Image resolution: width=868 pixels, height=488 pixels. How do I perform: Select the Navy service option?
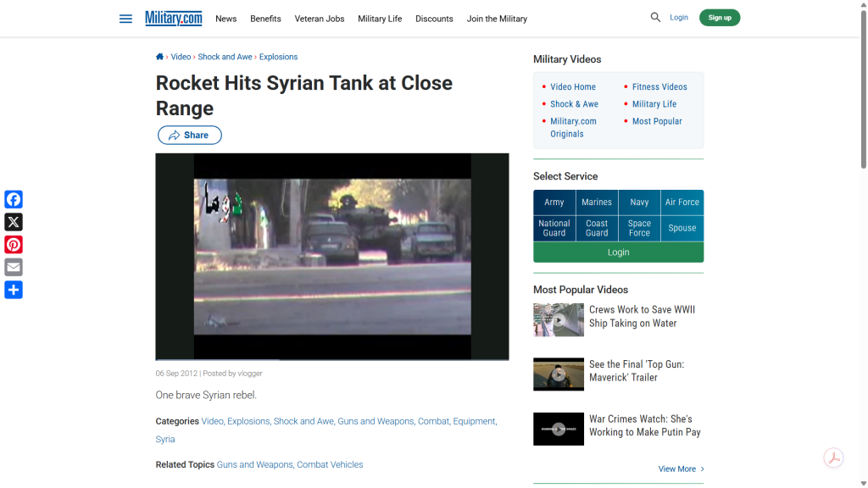click(639, 202)
